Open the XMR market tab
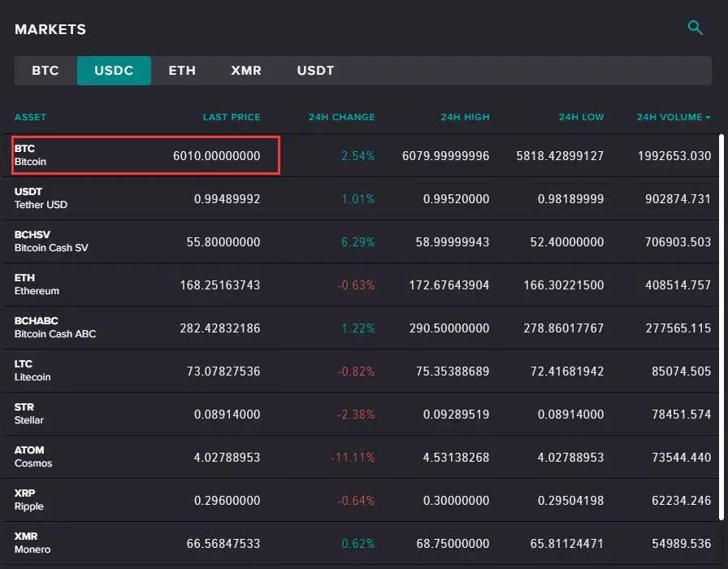 pyautogui.click(x=246, y=71)
